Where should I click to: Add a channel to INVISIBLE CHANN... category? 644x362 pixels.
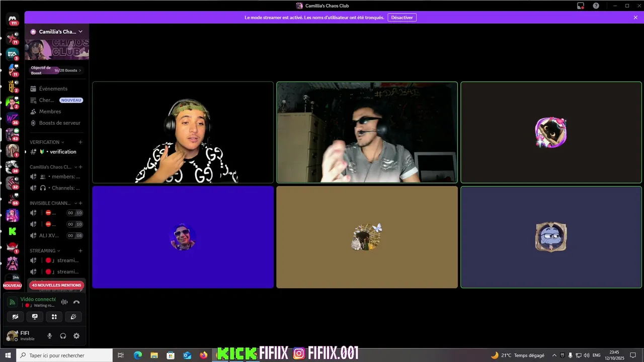point(80,203)
